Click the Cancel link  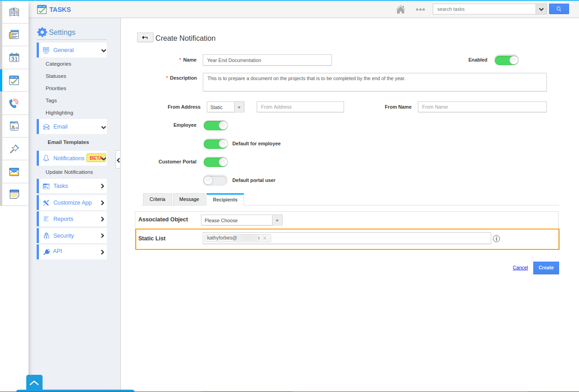click(520, 268)
